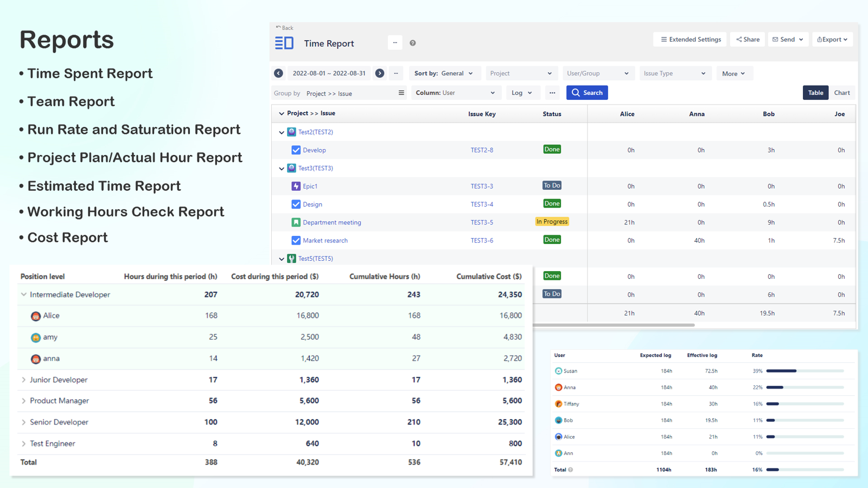Click the Department meeting story icon
The height and width of the screenshot is (488, 868).
[x=296, y=222]
